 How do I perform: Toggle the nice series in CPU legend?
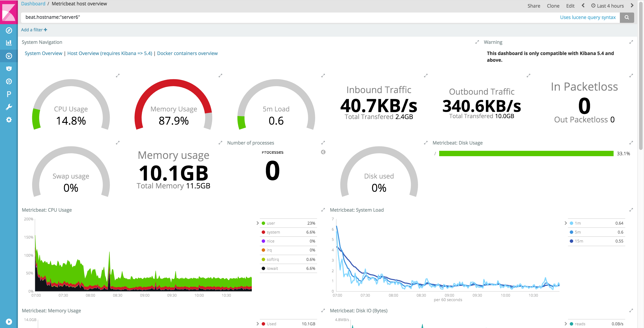pyautogui.click(x=288, y=241)
